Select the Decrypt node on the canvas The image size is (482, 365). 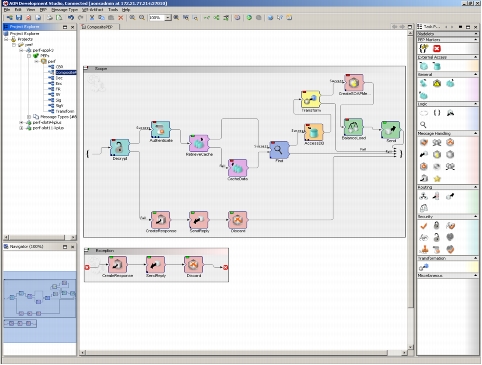[x=120, y=148]
